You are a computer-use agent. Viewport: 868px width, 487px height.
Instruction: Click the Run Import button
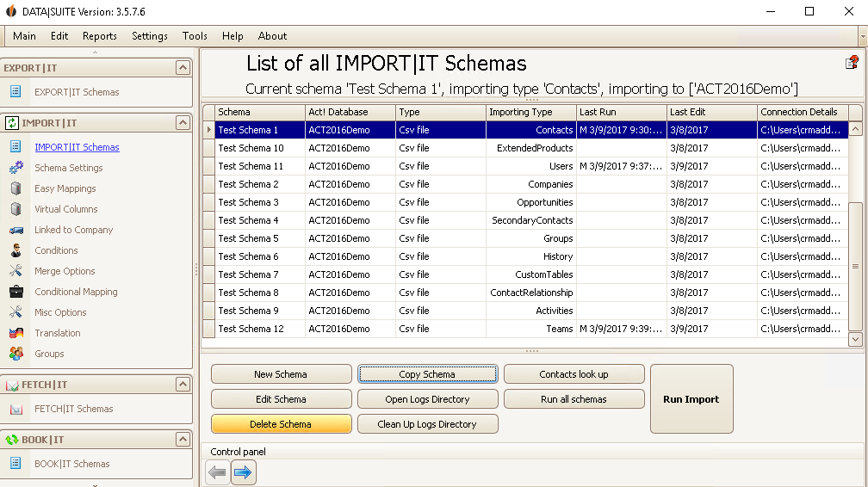click(691, 399)
